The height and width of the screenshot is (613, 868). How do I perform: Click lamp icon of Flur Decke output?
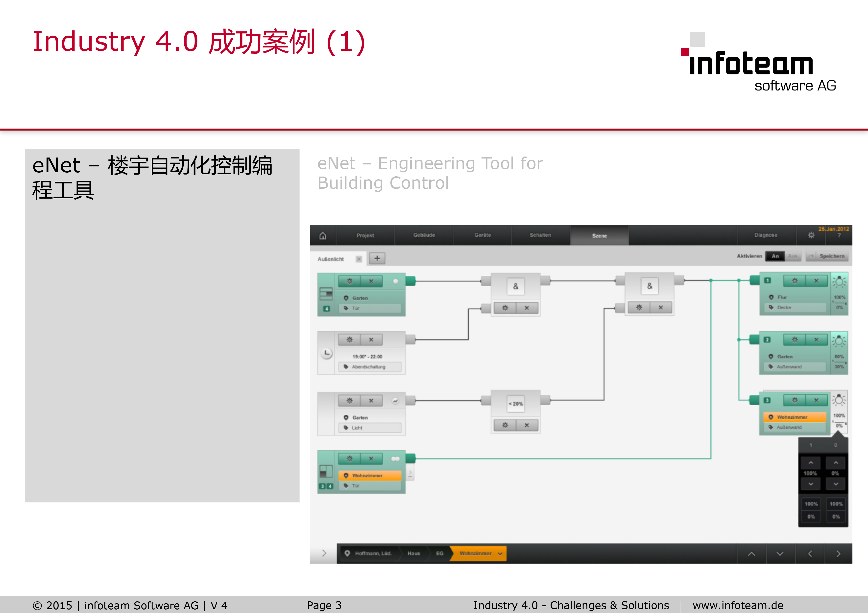[x=839, y=282]
